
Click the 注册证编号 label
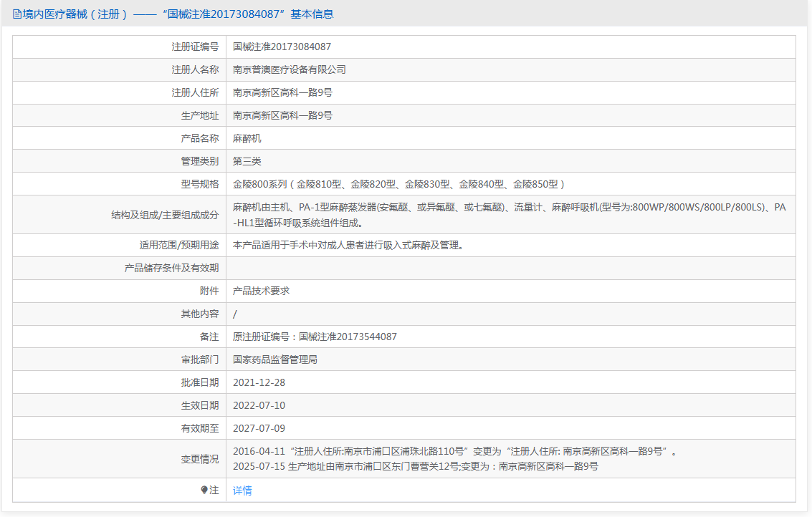[195, 47]
